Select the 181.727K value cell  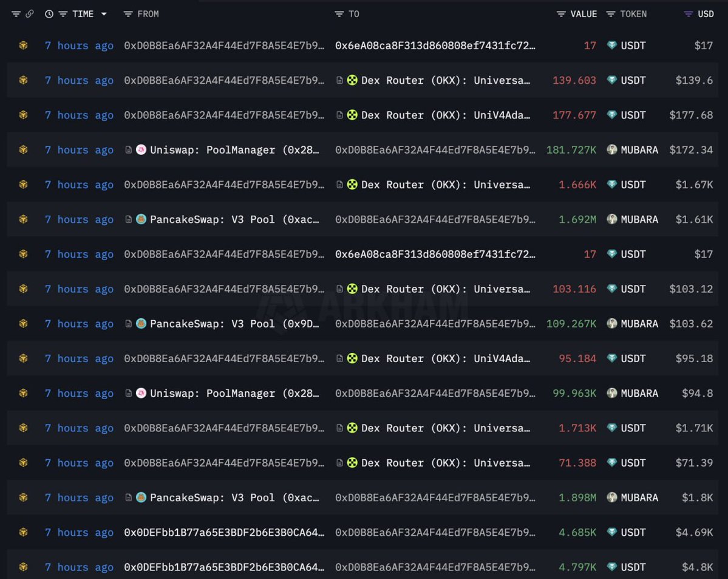coord(571,150)
